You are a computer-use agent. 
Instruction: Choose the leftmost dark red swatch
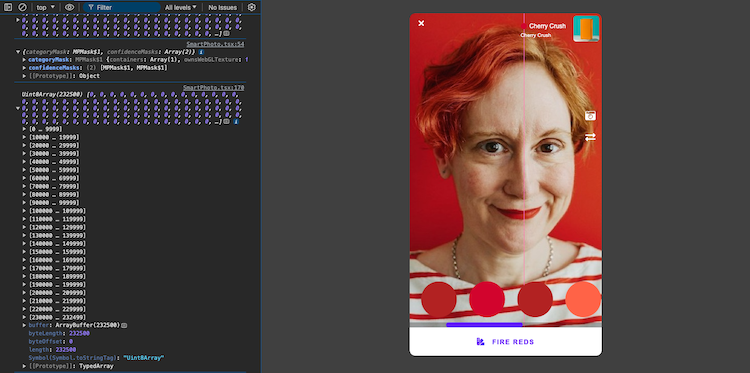pos(439,299)
